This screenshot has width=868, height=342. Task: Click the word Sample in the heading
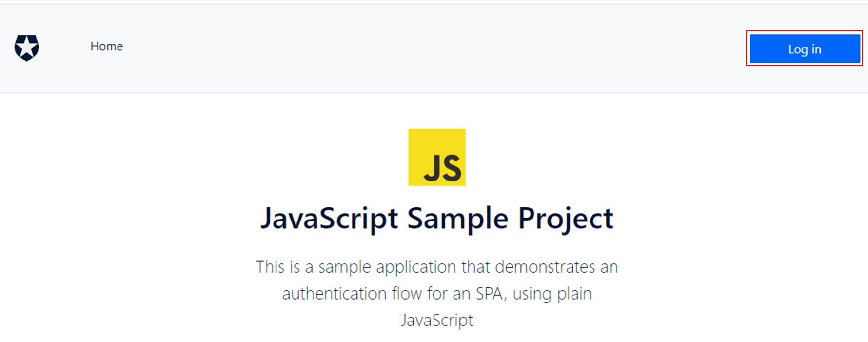click(458, 218)
